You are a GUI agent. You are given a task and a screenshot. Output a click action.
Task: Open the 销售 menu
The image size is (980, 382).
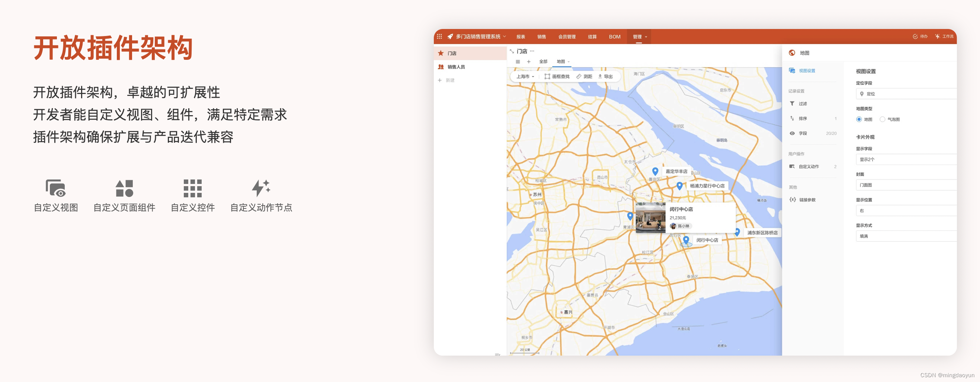[x=541, y=36]
